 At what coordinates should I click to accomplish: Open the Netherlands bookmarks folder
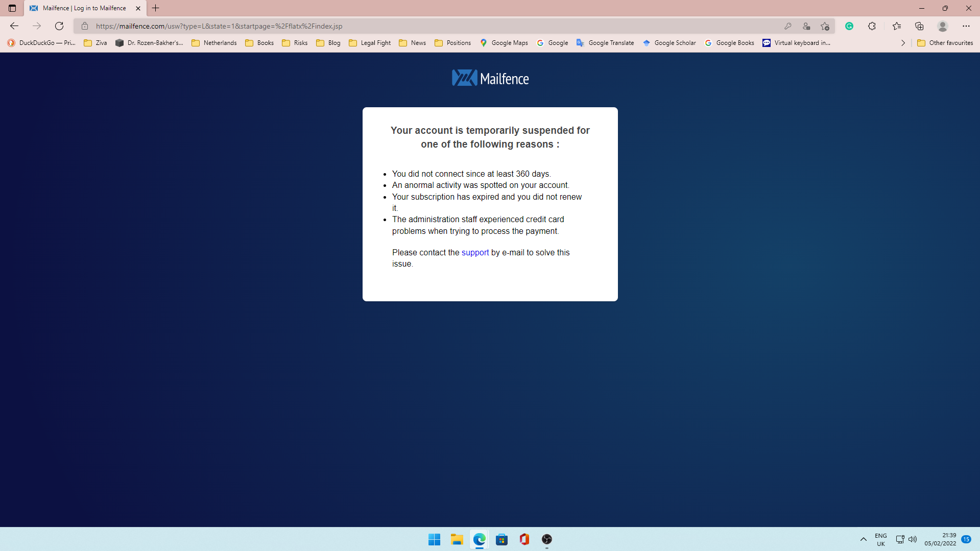214,43
